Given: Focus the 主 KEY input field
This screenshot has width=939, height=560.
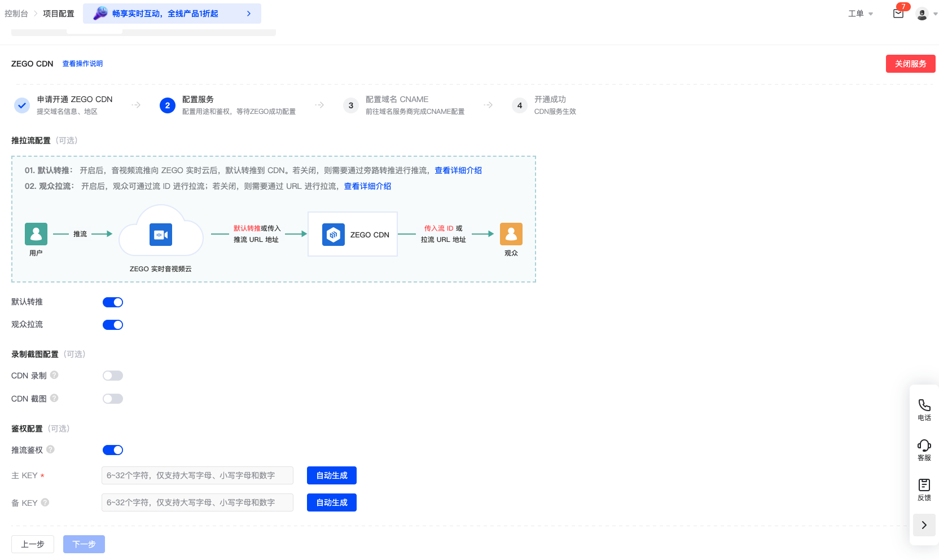Looking at the screenshot, I should click(198, 475).
